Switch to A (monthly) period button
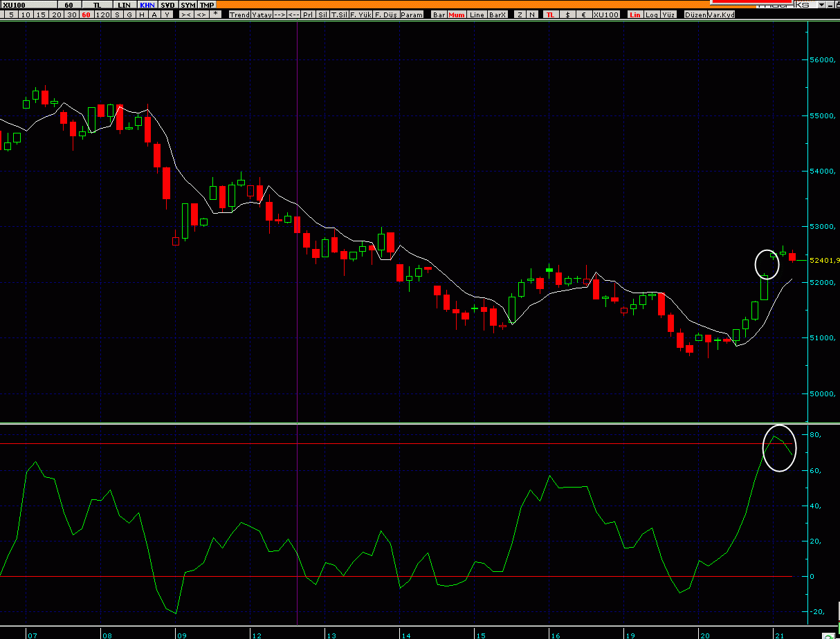Viewport: 840px width, 639px height. pos(154,15)
